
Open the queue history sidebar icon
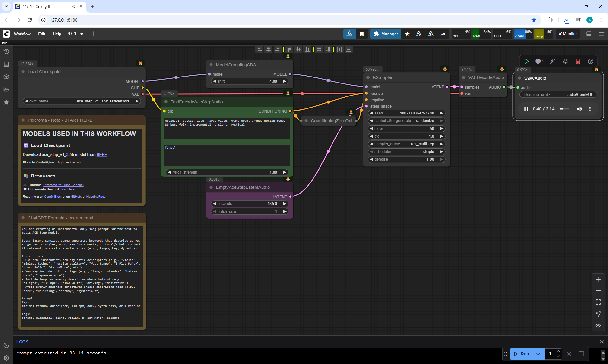6,52
